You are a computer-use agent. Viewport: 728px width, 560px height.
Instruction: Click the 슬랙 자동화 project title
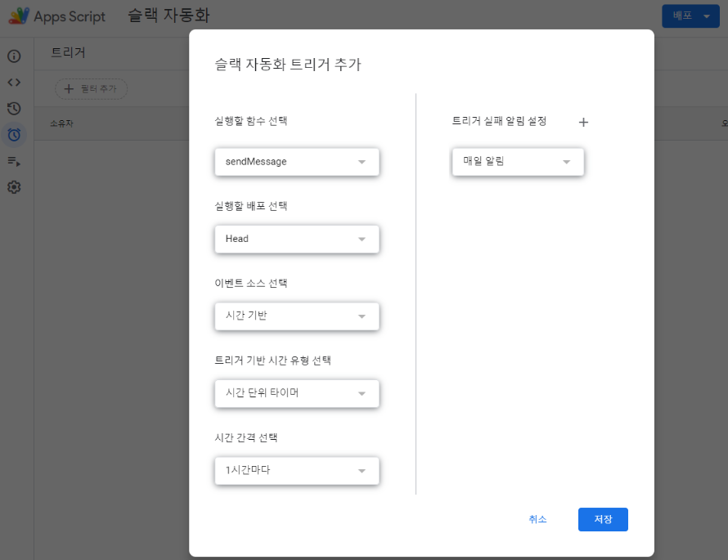(x=169, y=16)
